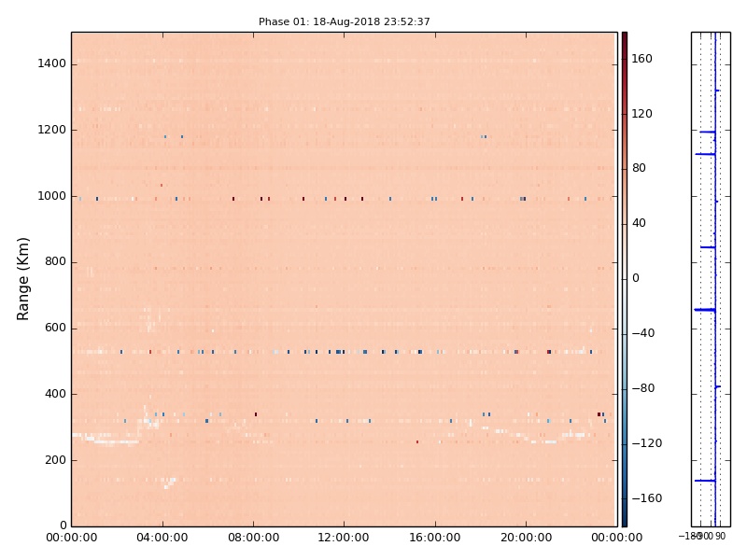Click the phase profile spike near 140 km
Image resolution: width=747 pixels, height=560 pixels.
(705, 481)
